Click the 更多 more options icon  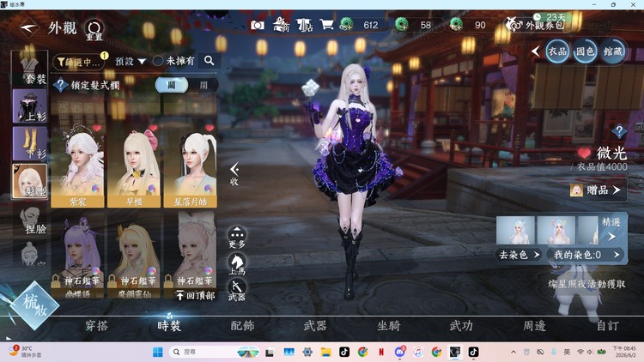(237, 238)
